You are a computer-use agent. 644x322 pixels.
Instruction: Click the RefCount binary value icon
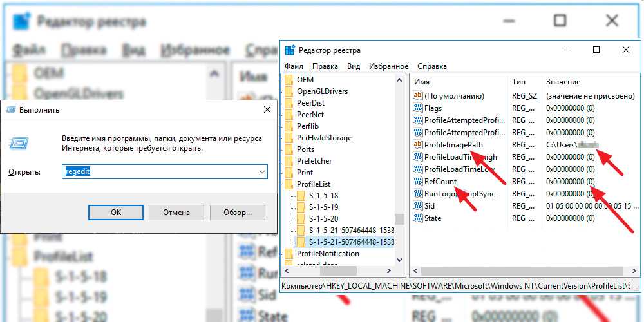(x=417, y=182)
